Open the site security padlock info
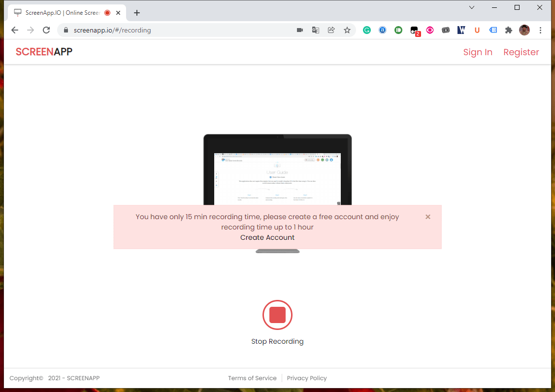Viewport: 555px width, 392px height. pos(65,30)
